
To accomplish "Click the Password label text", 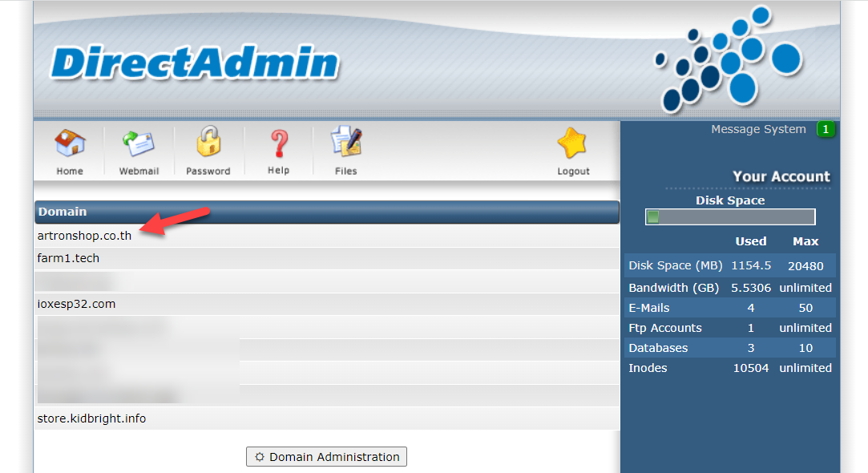I will pyautogui.click(x=208, y=171).
